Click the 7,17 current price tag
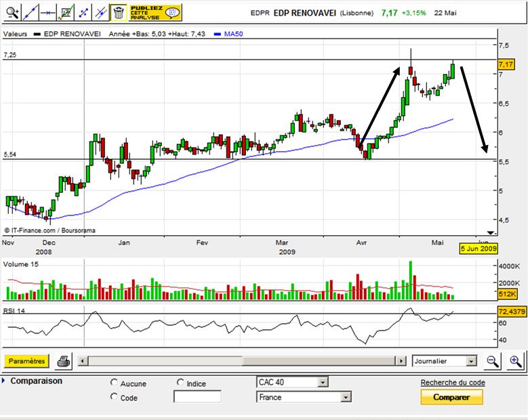 point(506,64)
